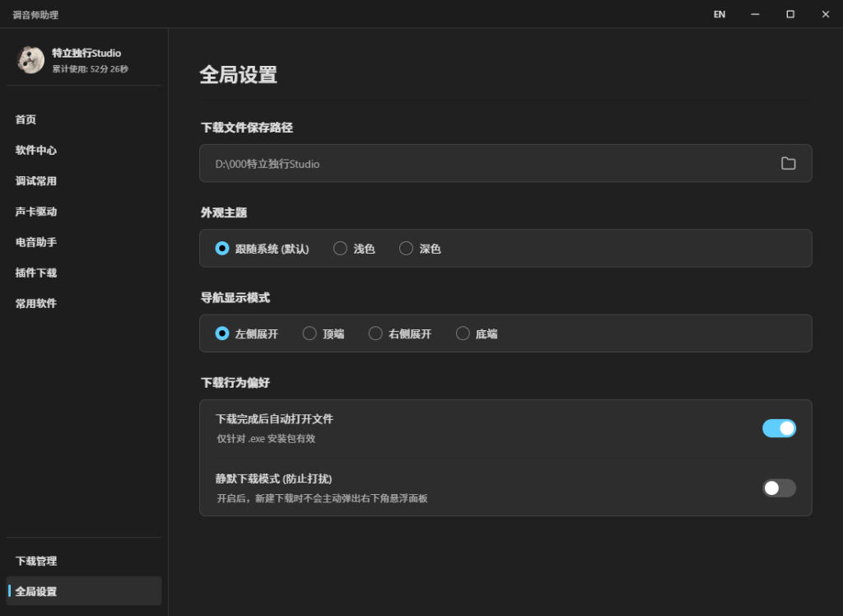Open 电音助手 from sidebar
This screenshot has width=843, height=616.
click(36, 242)
